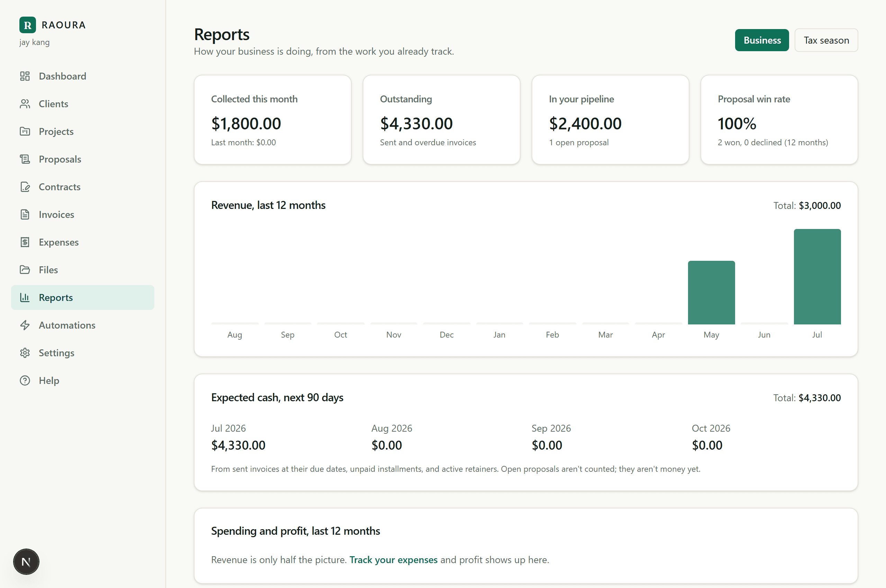Go to Settings label
This screenshot has width=886, height=588.
pos(57,353)
